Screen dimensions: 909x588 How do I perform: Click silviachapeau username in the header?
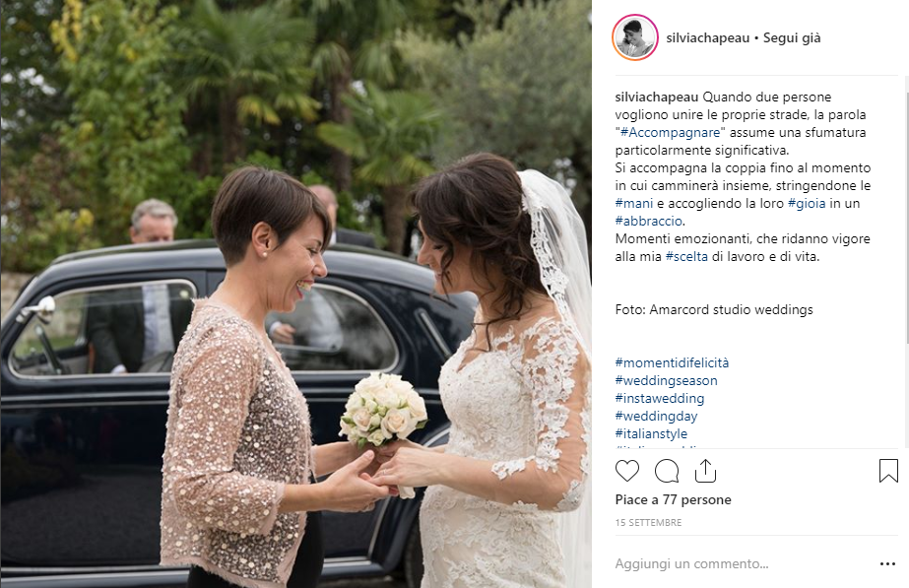(x=708, y=38)
